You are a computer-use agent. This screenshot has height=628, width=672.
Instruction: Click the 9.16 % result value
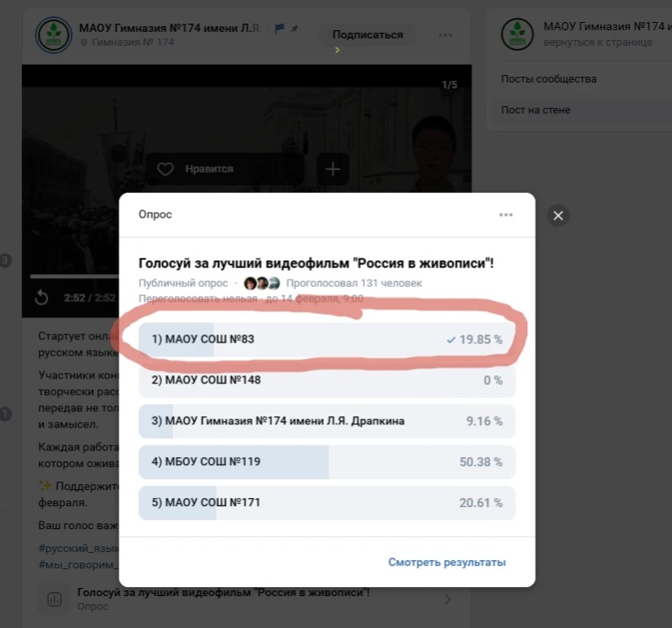[x=484, y=421]
